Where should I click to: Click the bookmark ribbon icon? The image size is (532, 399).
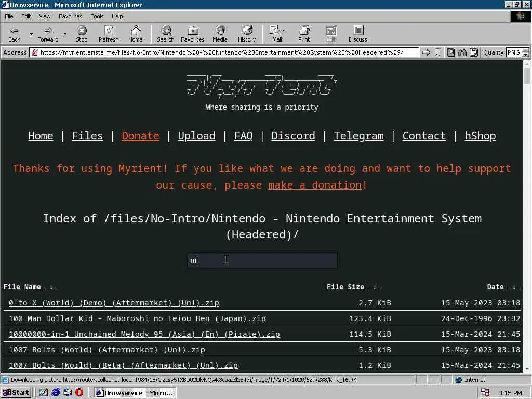coord(437,52)
